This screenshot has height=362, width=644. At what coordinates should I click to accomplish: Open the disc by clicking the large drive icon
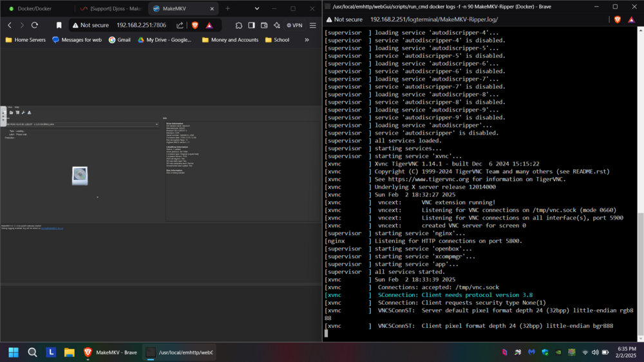click(80, 176)
